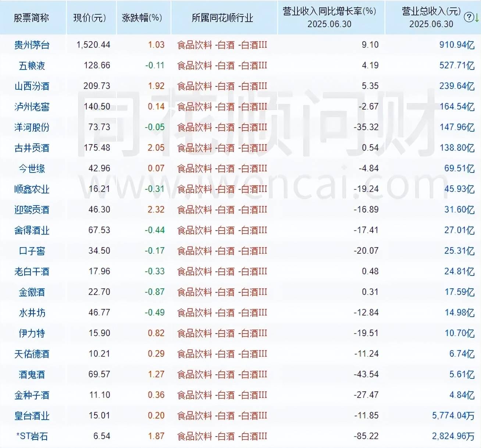Screen dimensions: 481x448
Task: Open the 舍得酒业 stock link
Action: [x=32, y=230]
